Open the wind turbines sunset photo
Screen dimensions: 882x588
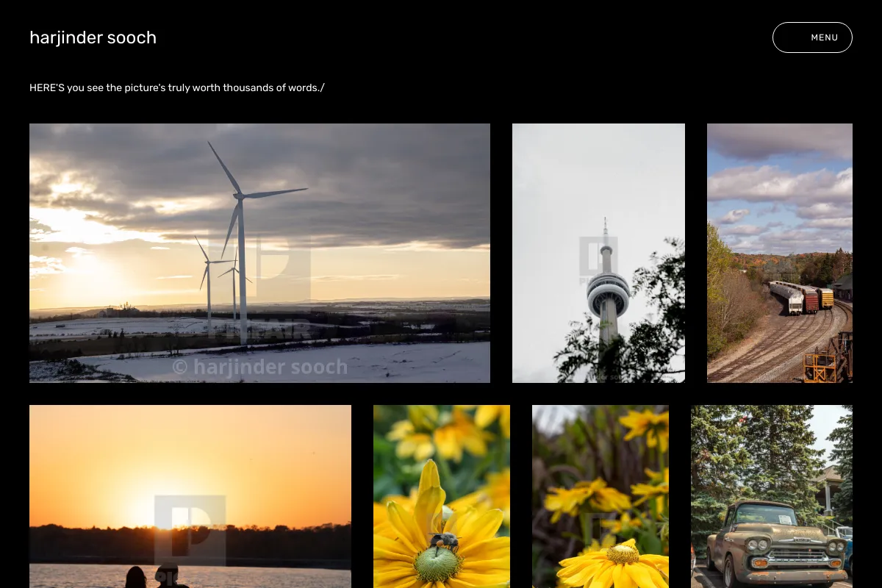(x=259, y=253)
